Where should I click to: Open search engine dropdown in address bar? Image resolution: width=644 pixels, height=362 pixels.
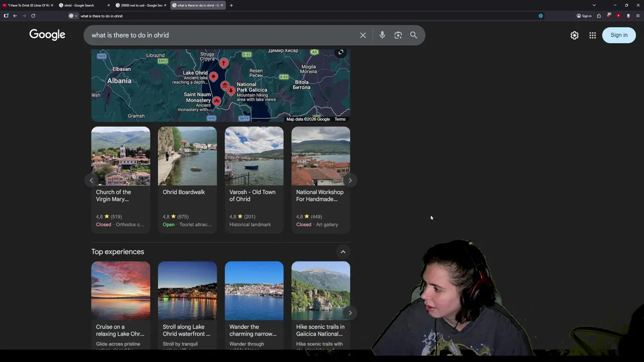[73, 16]
